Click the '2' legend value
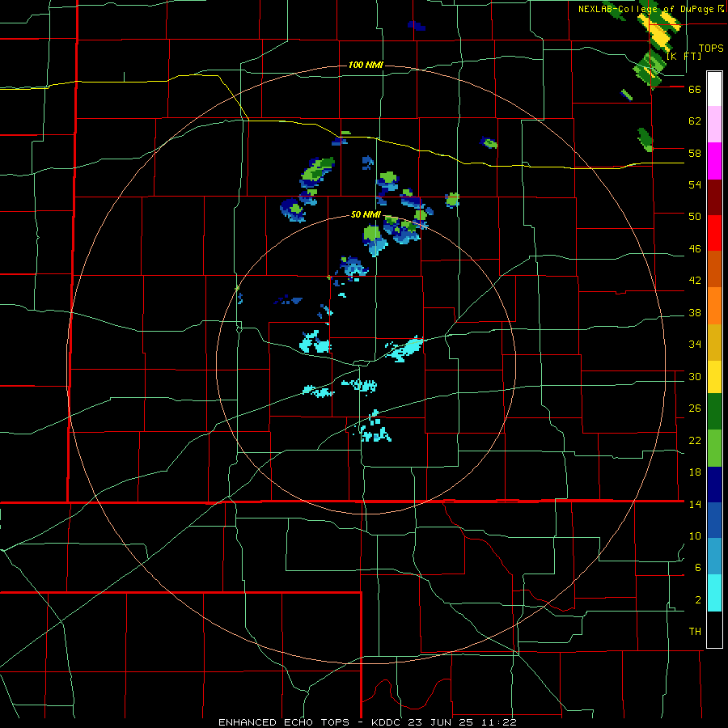728x728 pixels. pyautogui.click(x=698, y=600)
